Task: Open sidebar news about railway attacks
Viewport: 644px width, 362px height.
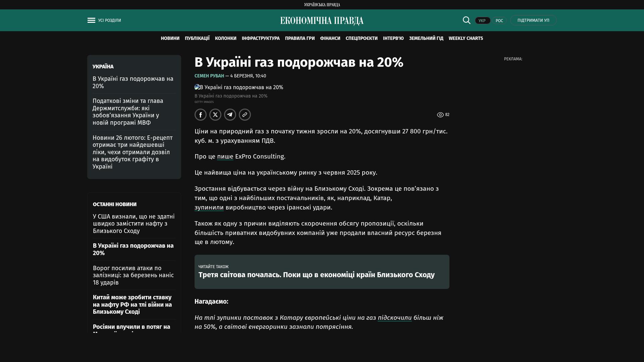Action: click(133, 275)
